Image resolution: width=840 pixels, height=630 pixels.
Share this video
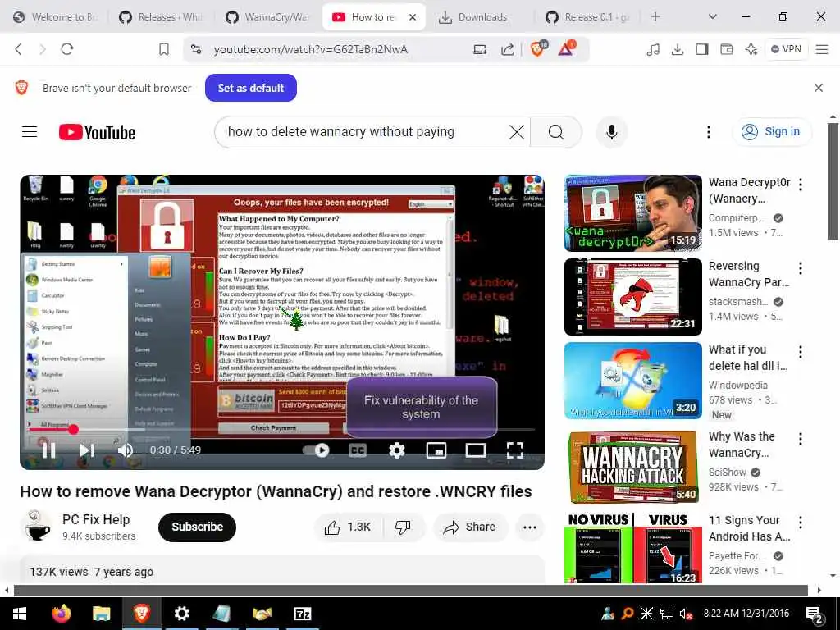coord(469,527)
